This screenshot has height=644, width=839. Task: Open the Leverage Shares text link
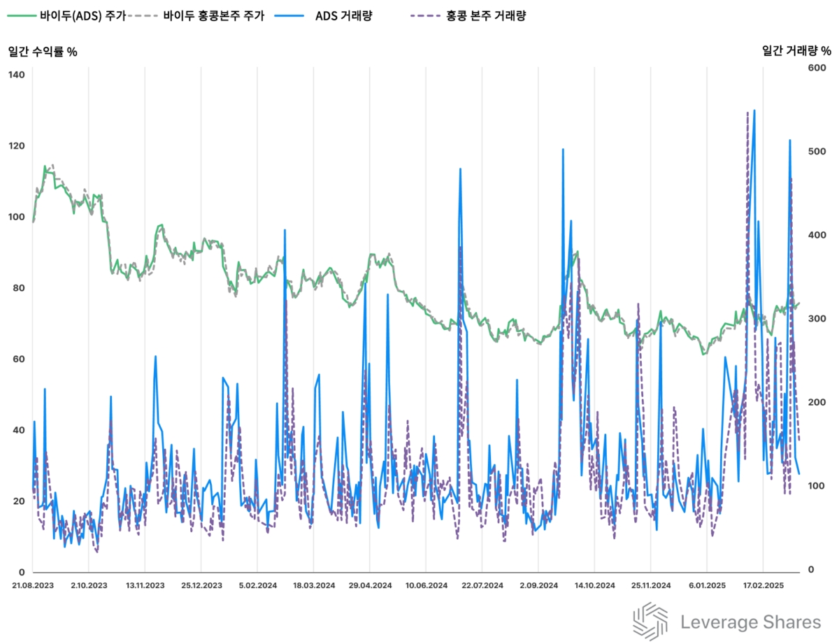click(750, 622)
